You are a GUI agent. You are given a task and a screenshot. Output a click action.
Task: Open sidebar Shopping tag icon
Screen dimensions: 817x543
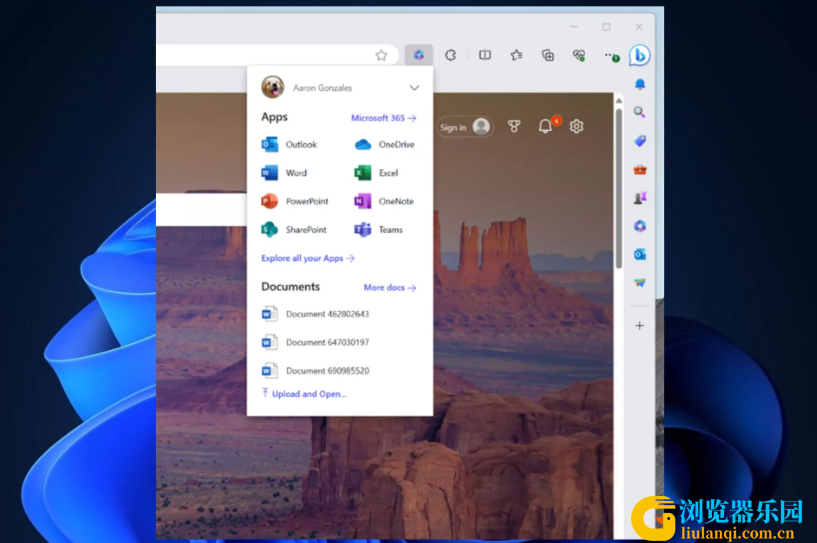640,141
